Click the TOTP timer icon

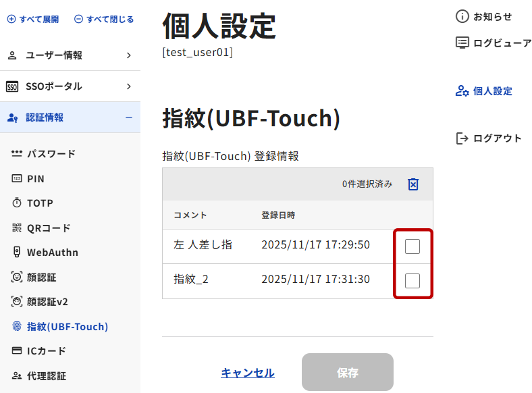pyautogui.click(x=17, y=203)
